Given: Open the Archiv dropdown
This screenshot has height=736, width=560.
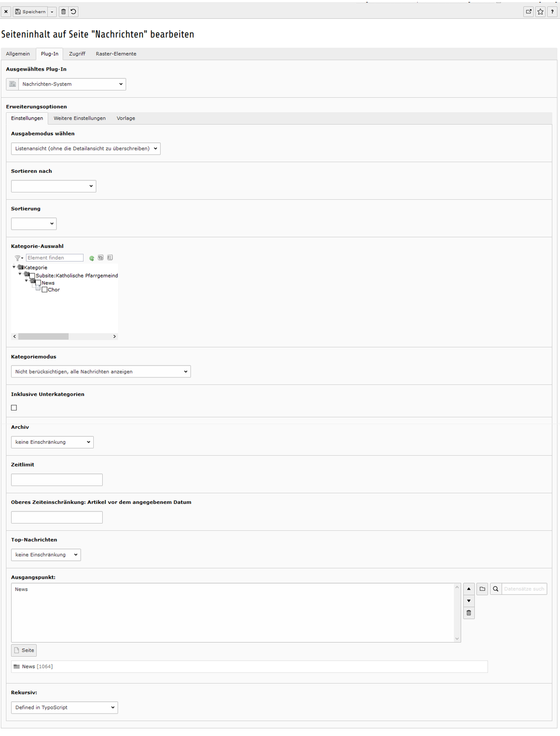Looking at the screenshot, I should (52, 442).
